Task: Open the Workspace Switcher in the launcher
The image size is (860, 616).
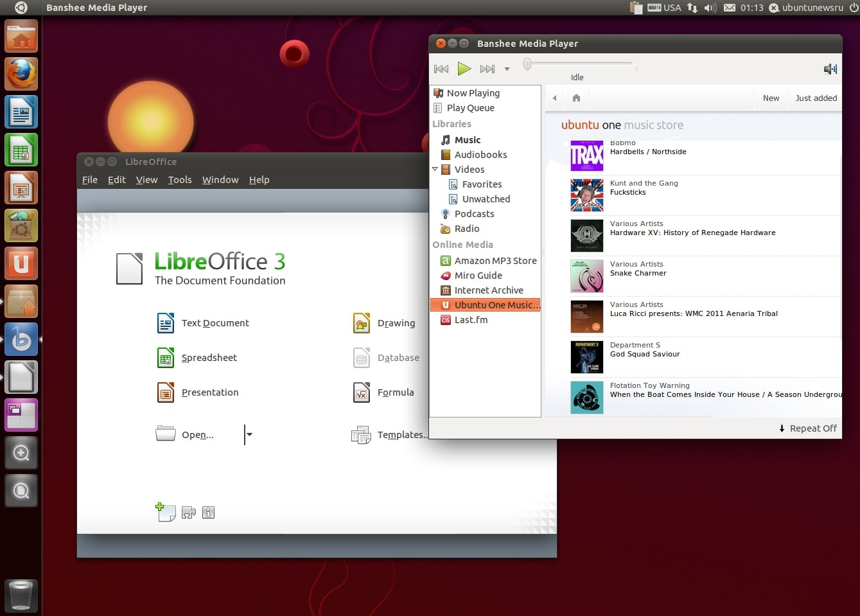Action: point(21,415)
